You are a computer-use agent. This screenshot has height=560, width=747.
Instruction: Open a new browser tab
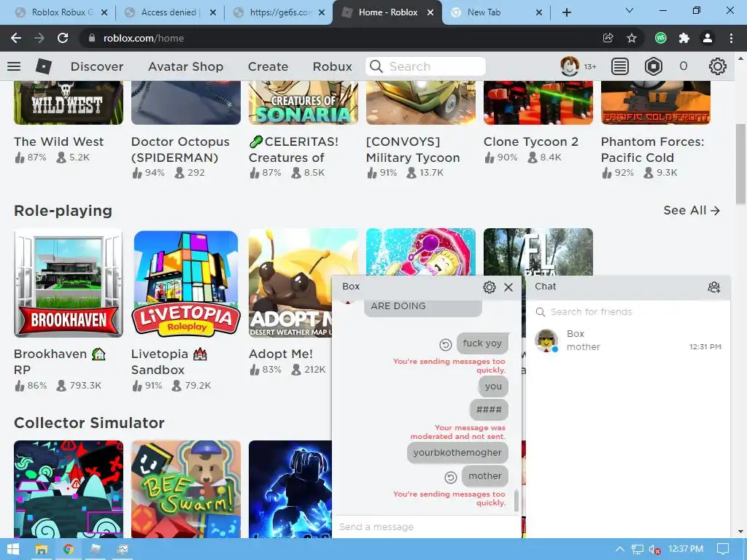coord(566,12)
